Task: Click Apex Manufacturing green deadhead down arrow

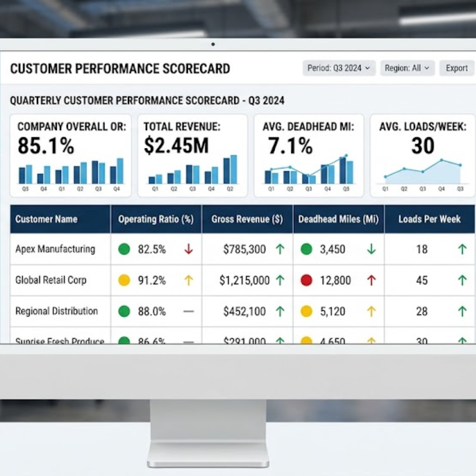Action: tap(371, 249)
